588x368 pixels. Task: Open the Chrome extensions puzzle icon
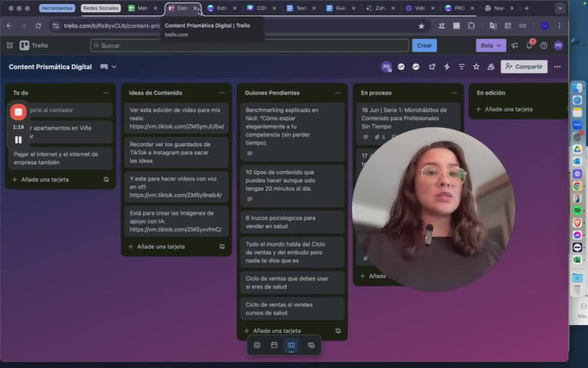pyautogui.click(x=471, y=25)
